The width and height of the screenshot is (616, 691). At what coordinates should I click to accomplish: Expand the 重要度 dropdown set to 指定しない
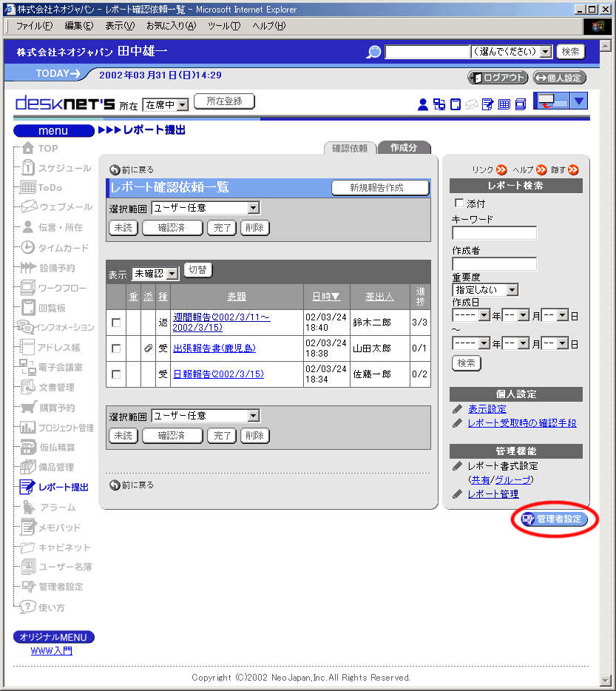click(512, 290)
